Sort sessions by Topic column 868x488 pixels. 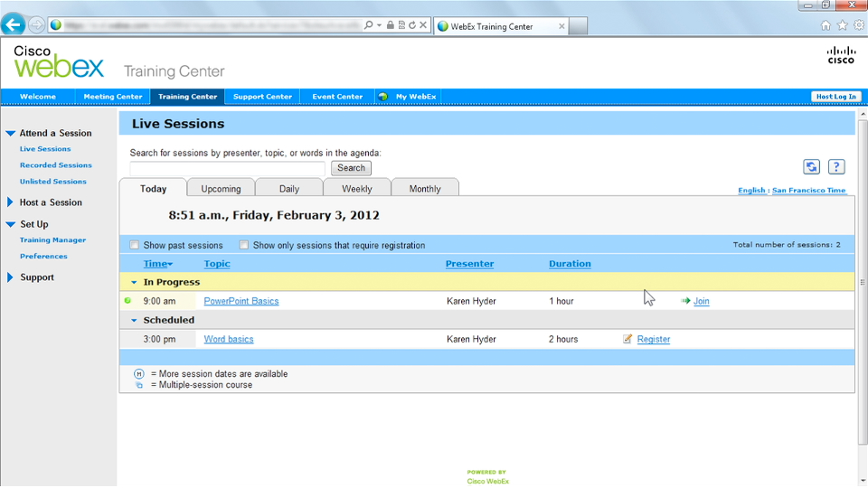pos(217,264)
